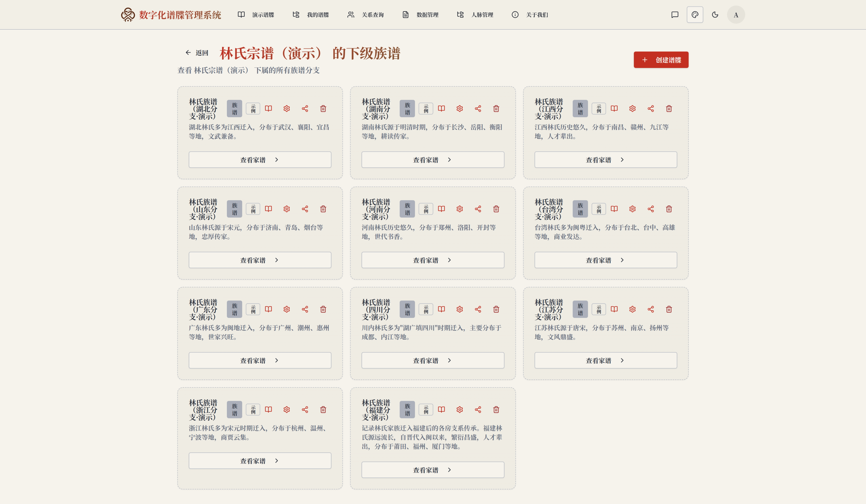Open user avatar menu labeled A
The height and width of the screenshot is (504, 866).
tap(736, 15)
